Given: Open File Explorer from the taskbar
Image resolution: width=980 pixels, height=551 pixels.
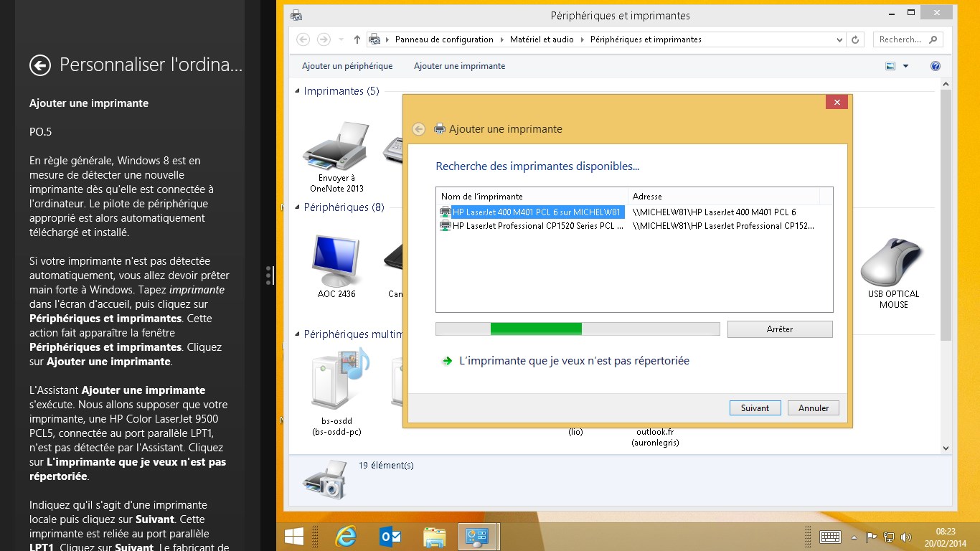Looking at the screenshot, I should click(x=434, y=537).
